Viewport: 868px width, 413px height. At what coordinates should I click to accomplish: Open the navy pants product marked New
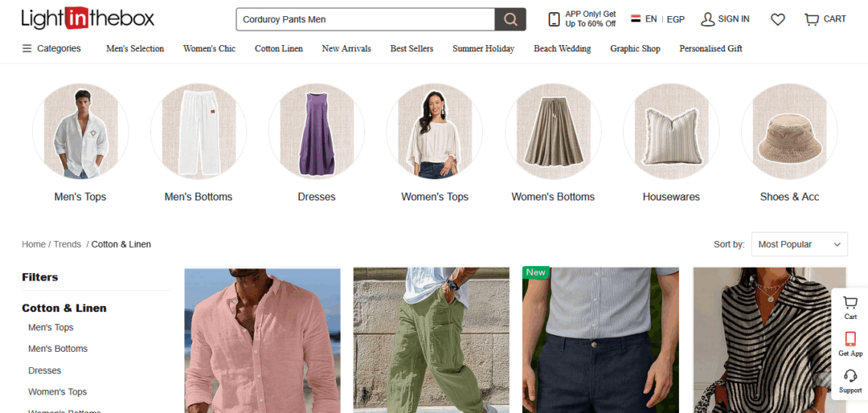click(x=600, y=341)
